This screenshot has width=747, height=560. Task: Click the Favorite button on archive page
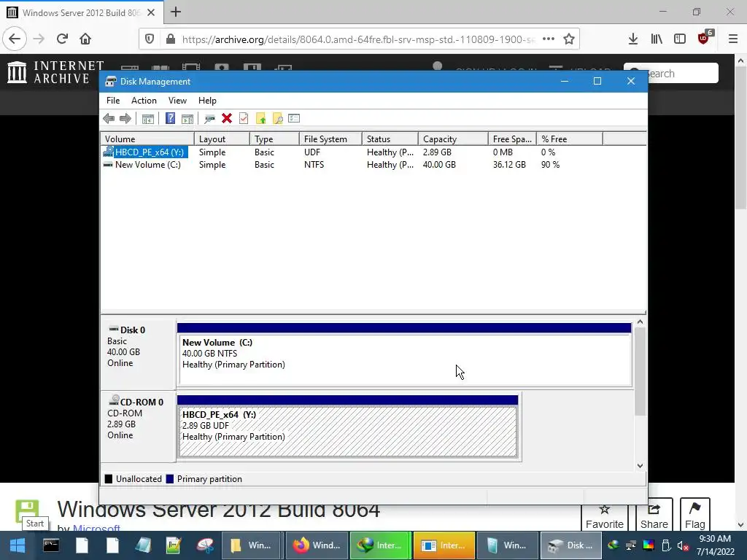pyautogui.click(x=605, y=517)
